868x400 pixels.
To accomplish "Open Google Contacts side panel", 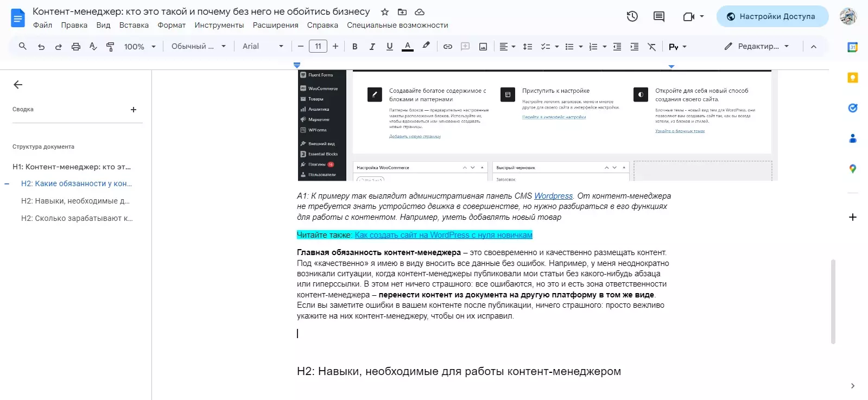I will (x=853, y=138).
